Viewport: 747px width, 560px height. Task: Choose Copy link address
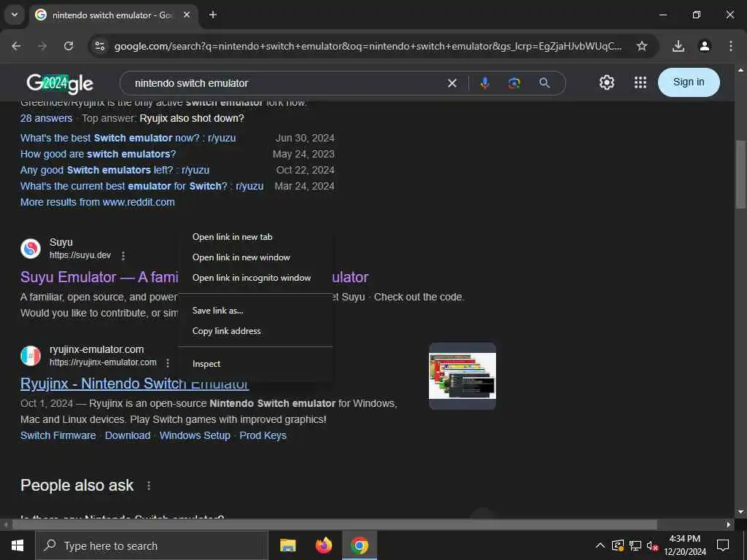[255, 331]
